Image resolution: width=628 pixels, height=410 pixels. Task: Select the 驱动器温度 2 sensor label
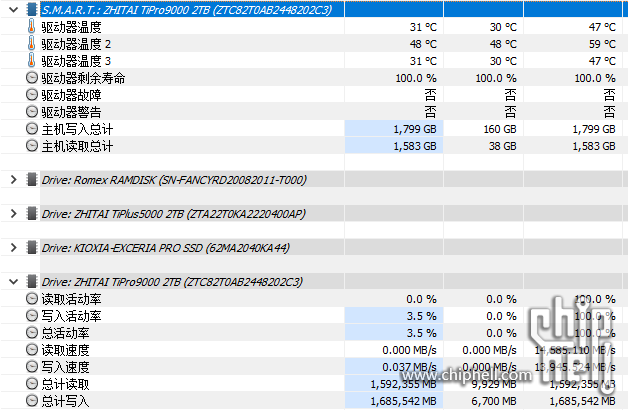pos(76,44)
